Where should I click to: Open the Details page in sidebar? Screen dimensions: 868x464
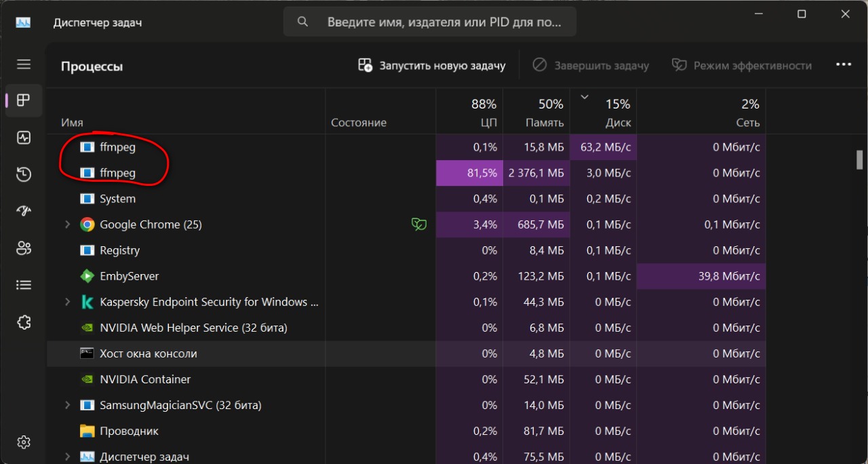(24, 285)
